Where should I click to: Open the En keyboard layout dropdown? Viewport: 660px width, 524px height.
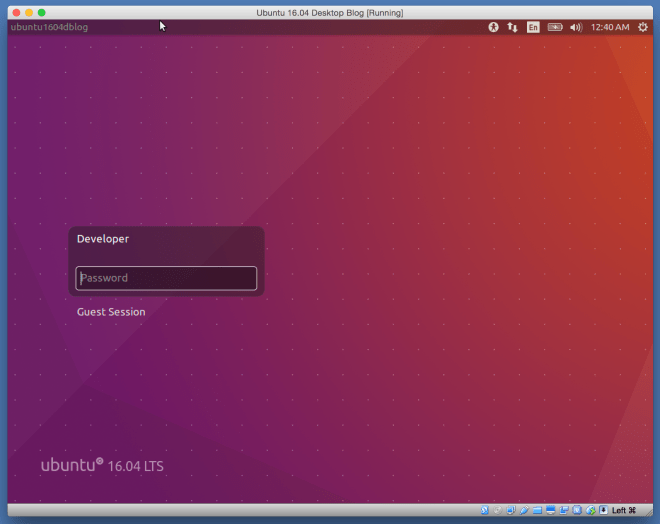coord(533,27)
